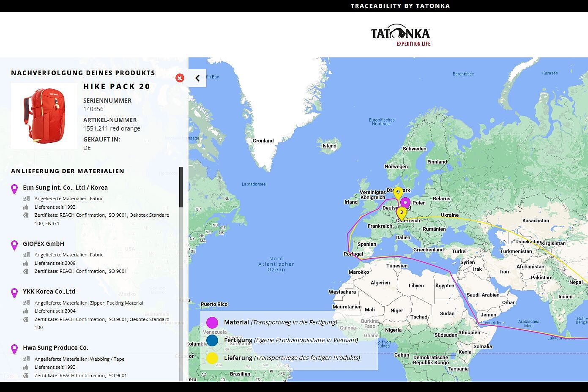Select the magenta material marker near Polen
Viewport: 588px width, 392px height.
click(405, 203)
